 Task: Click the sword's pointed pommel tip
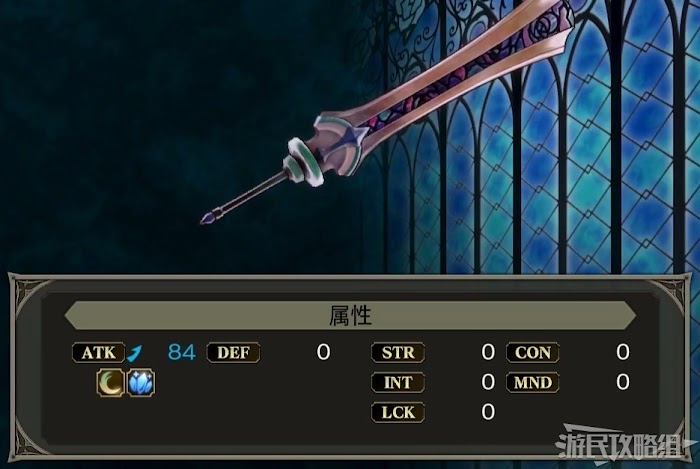pyautogui.click(x=208, y=218)
